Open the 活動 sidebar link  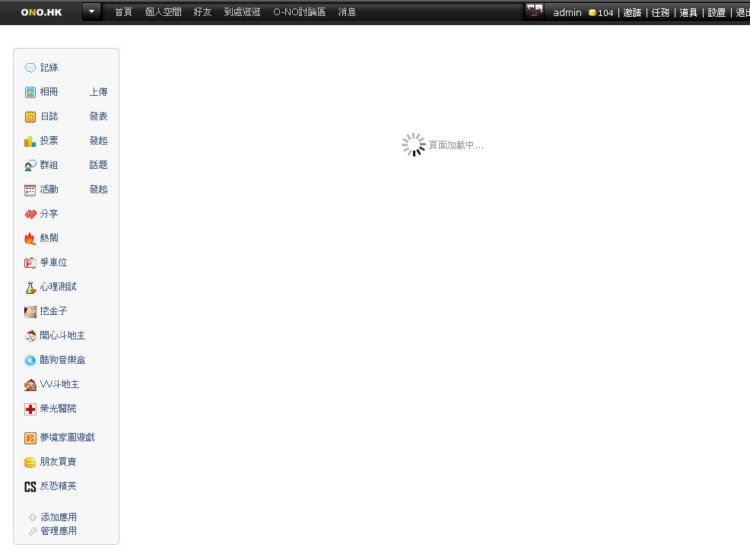click(49, 189)
